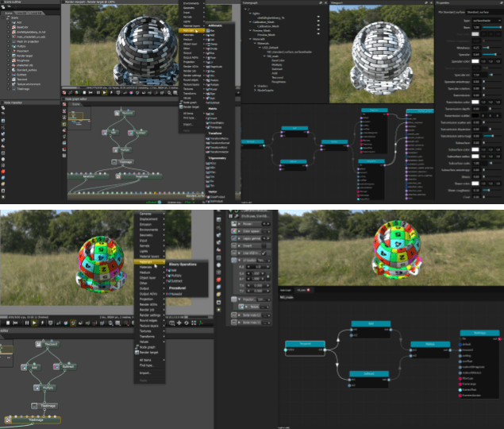The width and height of the screenshot is (504, 429).
Task: Click the four-arrow move icon in viewport toolbar
Action: [x=179, y=323]
